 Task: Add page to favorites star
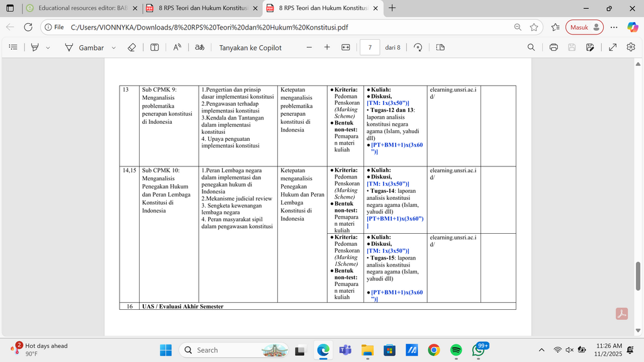(534, 28)
